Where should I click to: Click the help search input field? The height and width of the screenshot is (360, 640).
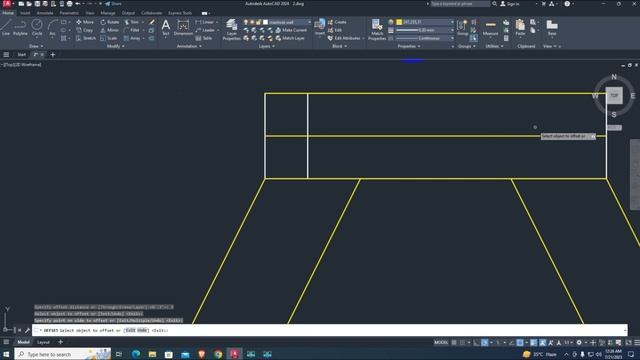460,4
